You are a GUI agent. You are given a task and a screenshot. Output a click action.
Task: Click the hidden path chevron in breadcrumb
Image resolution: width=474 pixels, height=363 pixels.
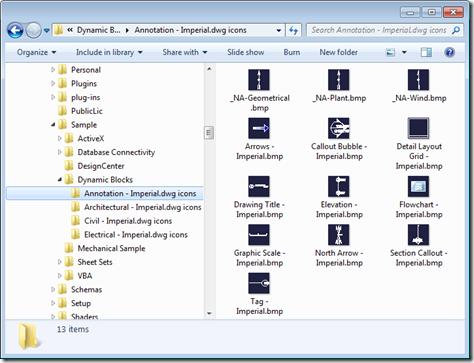70,30
